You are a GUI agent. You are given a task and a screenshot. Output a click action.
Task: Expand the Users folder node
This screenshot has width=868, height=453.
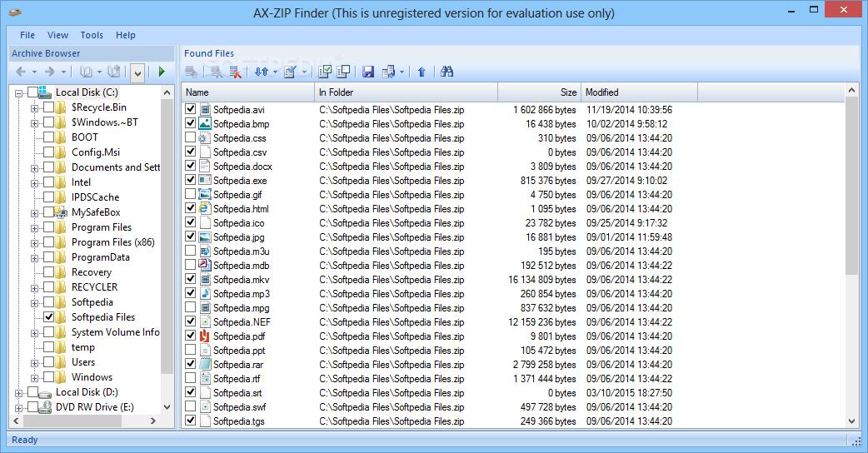(x=34, y=363)
